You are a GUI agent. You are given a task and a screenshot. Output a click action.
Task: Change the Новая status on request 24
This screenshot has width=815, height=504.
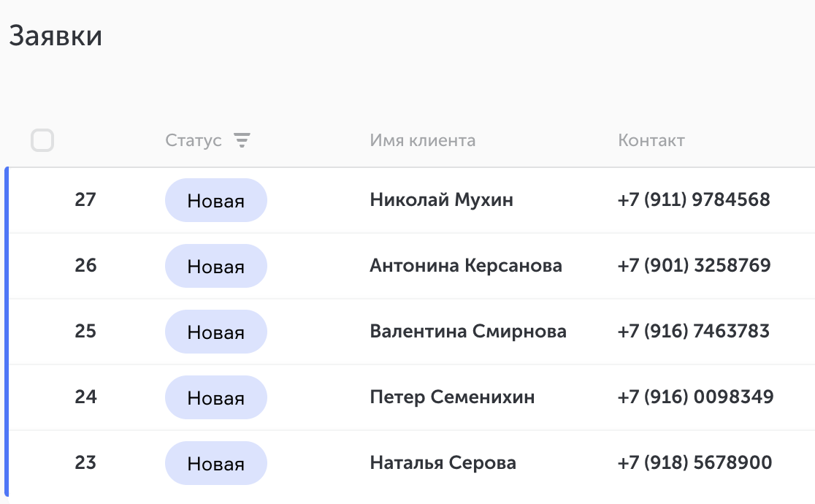[x=215, y=397]
